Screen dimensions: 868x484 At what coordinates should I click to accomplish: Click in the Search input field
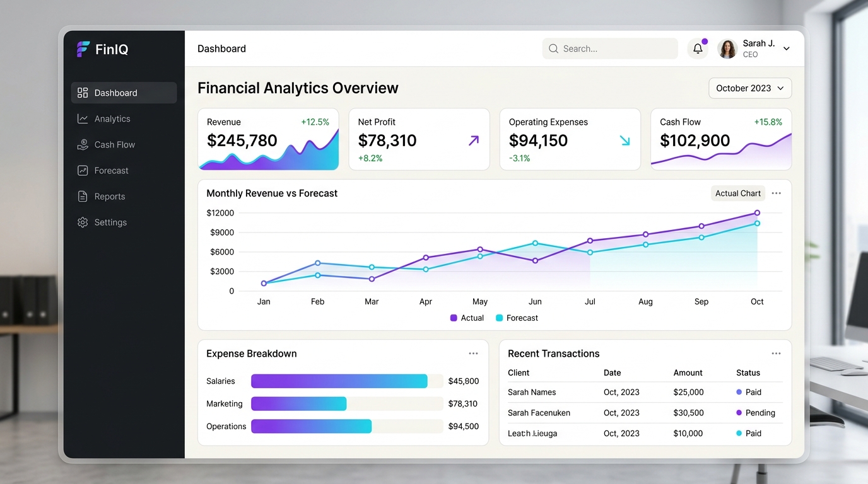coord(610,49)
